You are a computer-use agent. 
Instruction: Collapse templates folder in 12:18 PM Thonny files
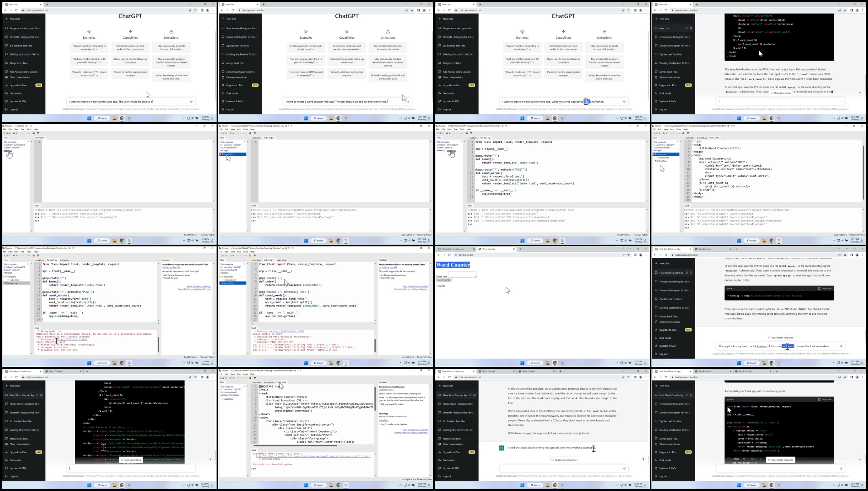tap(4, 277)
